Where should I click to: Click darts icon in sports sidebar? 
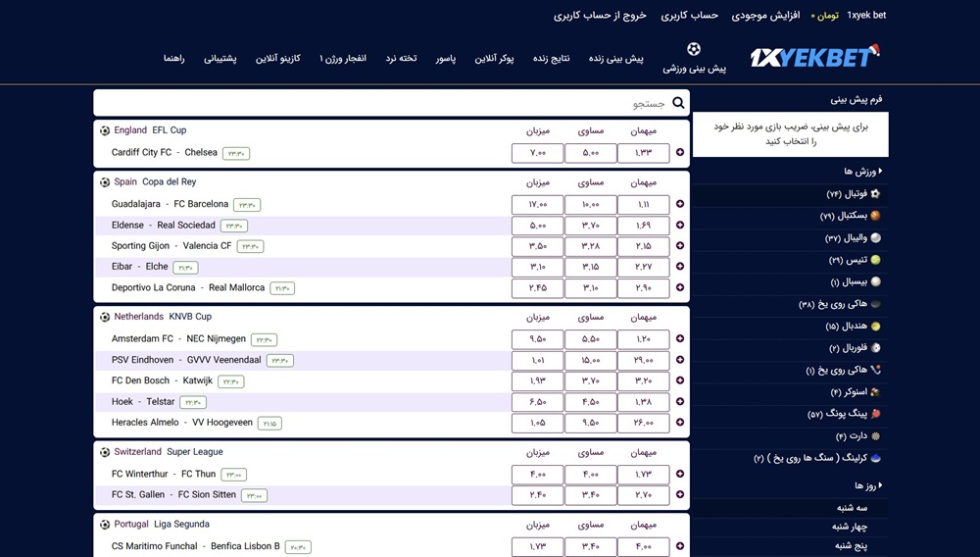click(875, 436)
